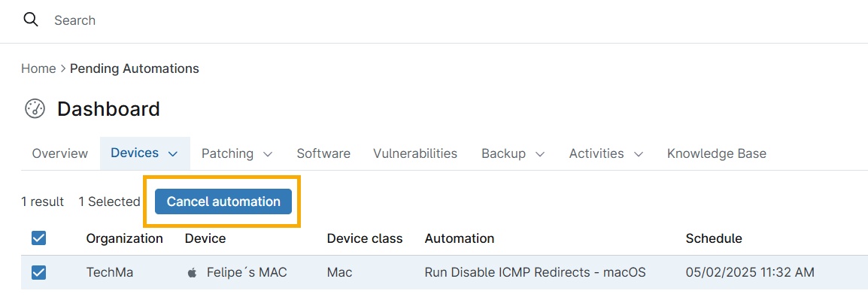Open the Software tab

click(x=323, y=153)
